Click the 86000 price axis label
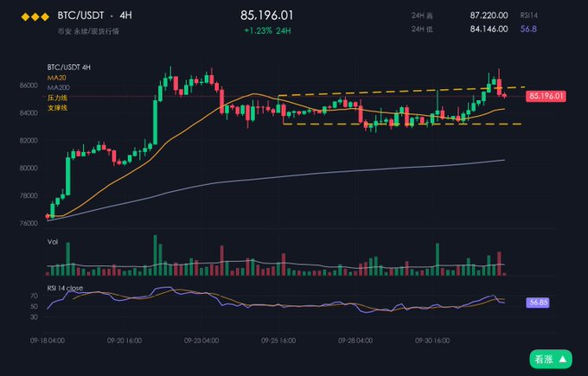The width and height of the screenshot is (588, 376). click(x=29, y=86)
